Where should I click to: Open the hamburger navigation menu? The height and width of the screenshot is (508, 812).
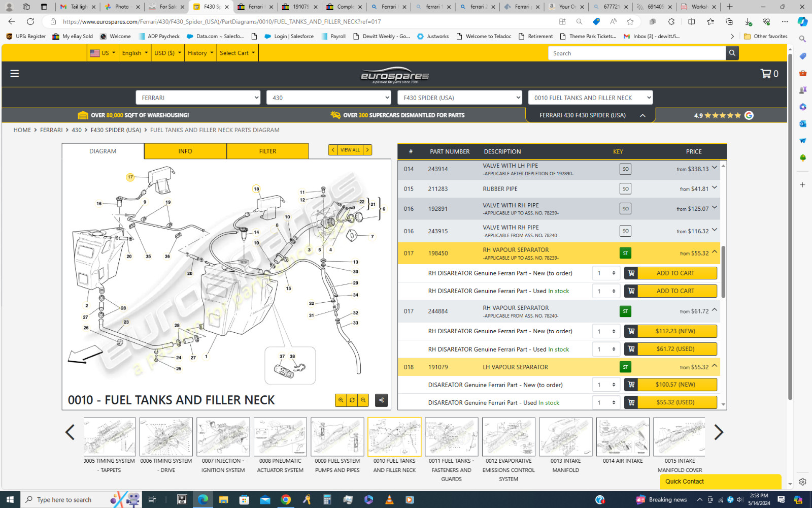point(15,74)
